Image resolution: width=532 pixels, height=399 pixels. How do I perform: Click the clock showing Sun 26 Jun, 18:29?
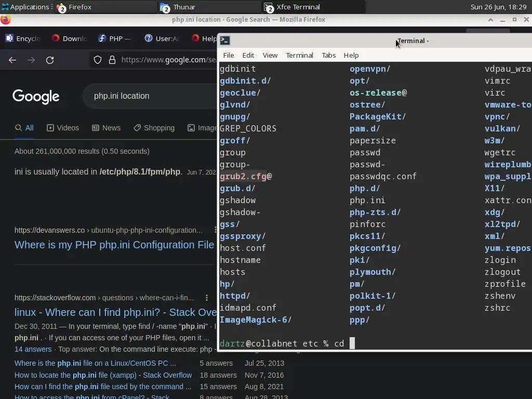point(498,7)
